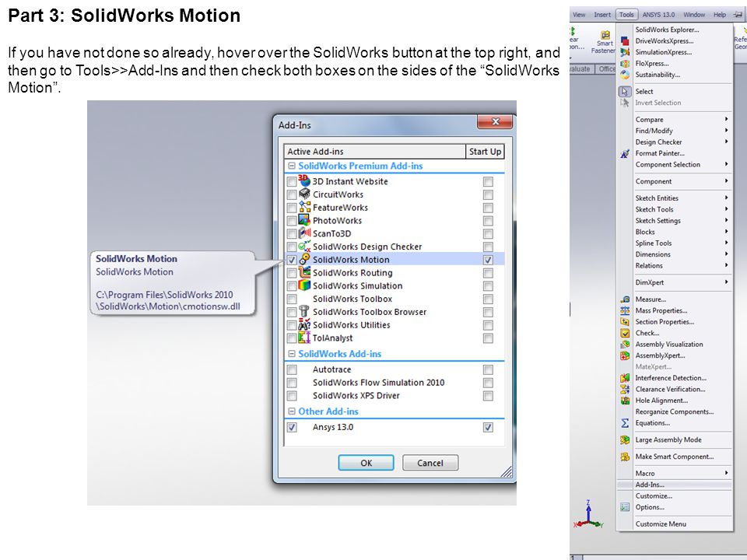Collapse the Other Add-ins group
Viewport: 747px width, 560px height.
[x=292, y=411]
